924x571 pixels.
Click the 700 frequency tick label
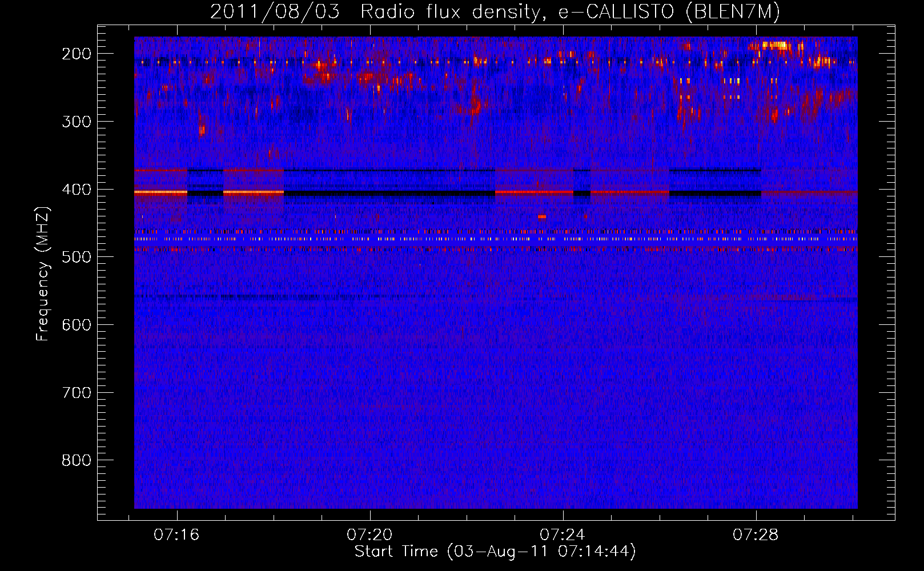[x=77, y=393]
